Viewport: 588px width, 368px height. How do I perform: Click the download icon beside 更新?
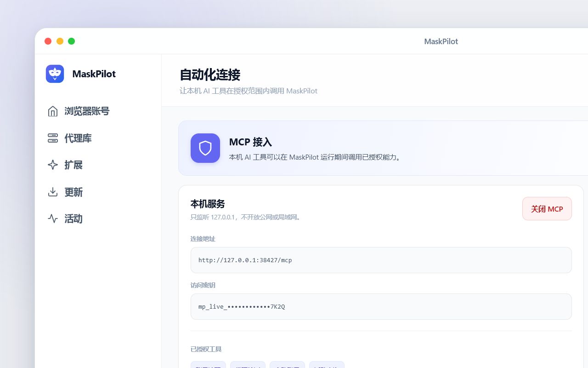(53, 192)
